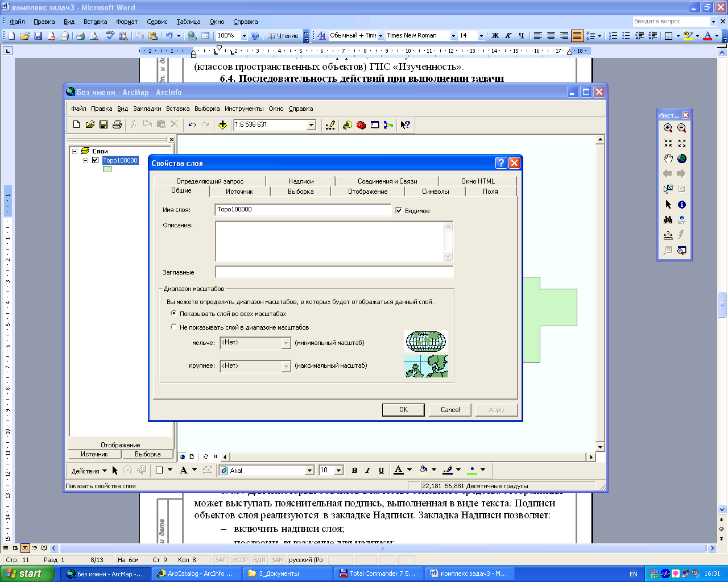This screenshot has height=582, width=728.
Task: Open the Find binoculars tool
Action: [668, 220]
